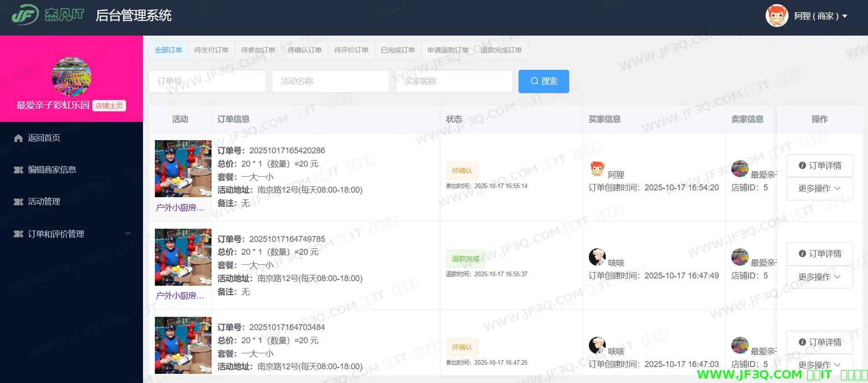The width and height of the screenshot is (868, 383).
Task: Open 更多操作 dropdown for first order
Action: click(819, 189)
